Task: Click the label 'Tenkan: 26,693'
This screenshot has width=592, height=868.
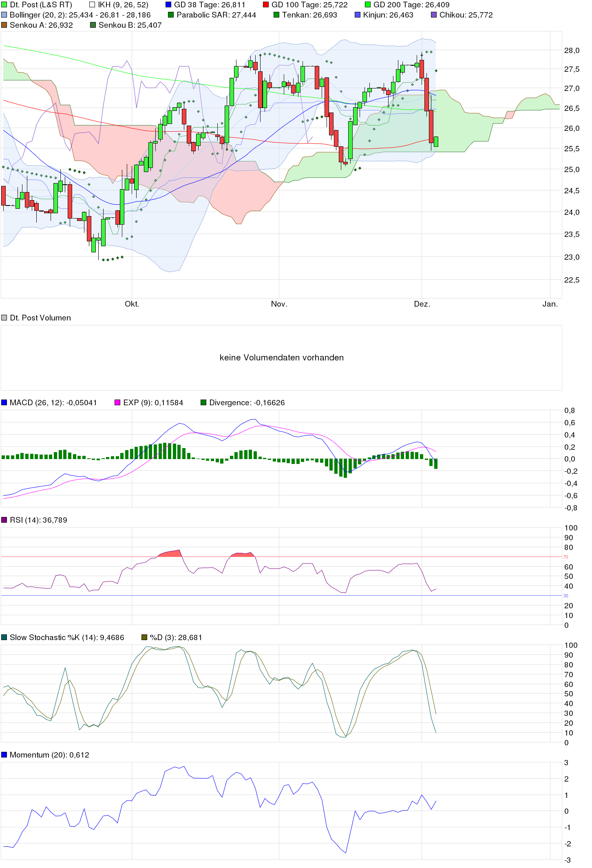Action: 310,15
